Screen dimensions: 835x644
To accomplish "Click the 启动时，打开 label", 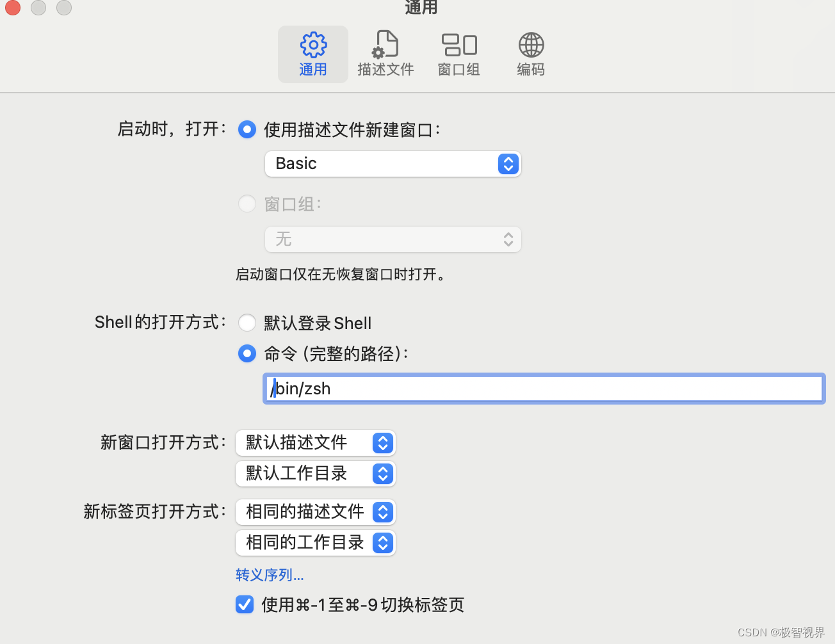I will click(x=172, y=129).
